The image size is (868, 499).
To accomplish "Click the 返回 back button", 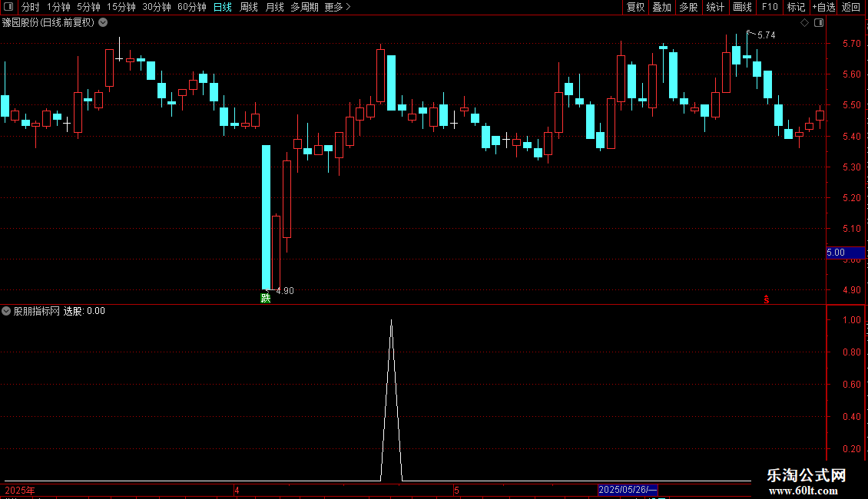I will point(851,7).
